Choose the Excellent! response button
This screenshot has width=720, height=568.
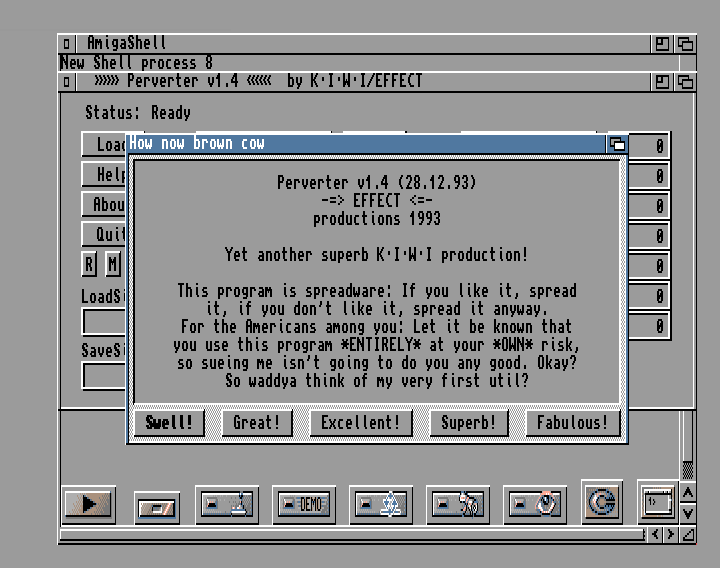[x=360, y=423]
